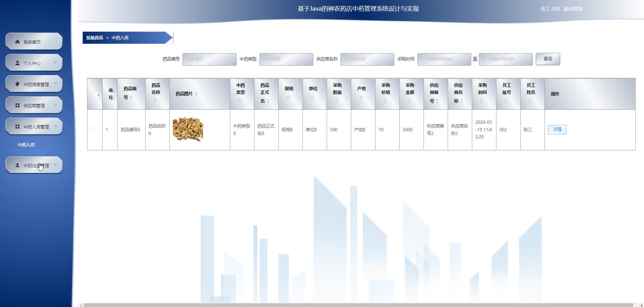Sort by the 药品图片 column arrows
The width and height of the screenshot is (644, 307).
[196, 94]
